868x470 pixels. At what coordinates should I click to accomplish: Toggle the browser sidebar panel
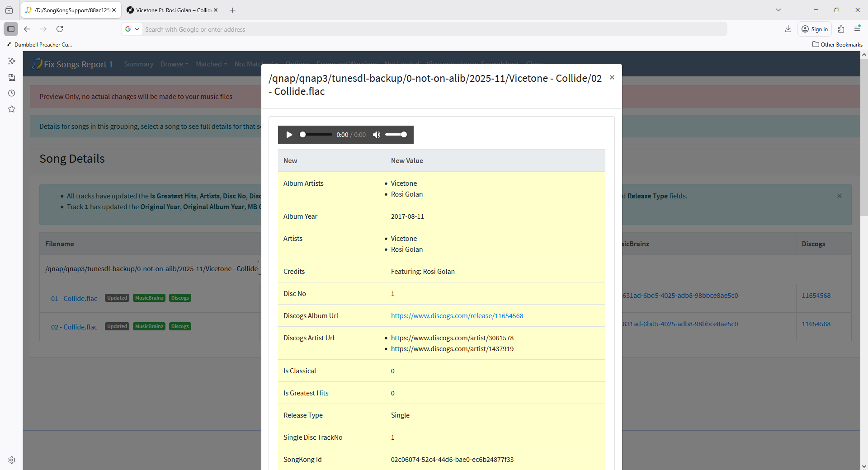coord(11,29)
